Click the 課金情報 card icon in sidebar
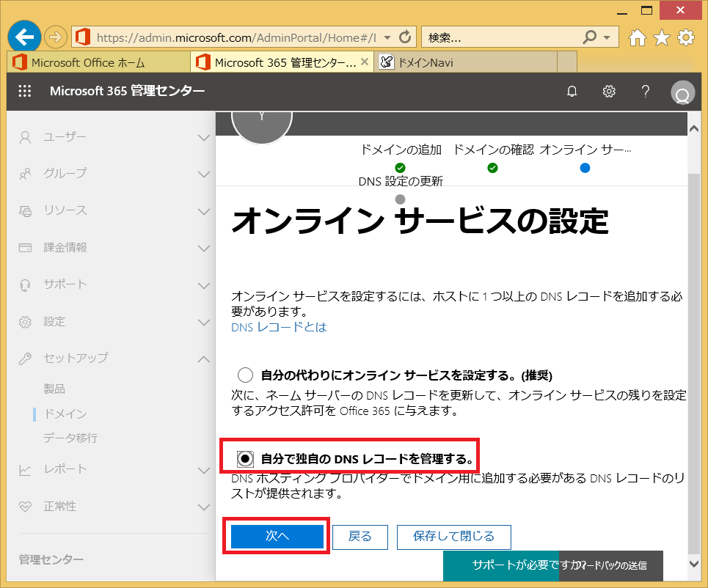708x588 pixels. tap(25, 248)
